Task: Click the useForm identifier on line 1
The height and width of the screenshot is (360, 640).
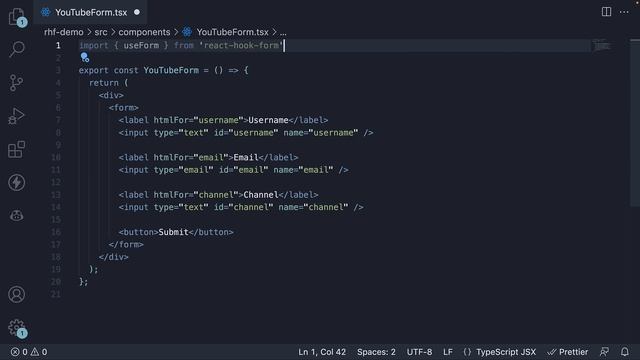Action: coord(141,45)
